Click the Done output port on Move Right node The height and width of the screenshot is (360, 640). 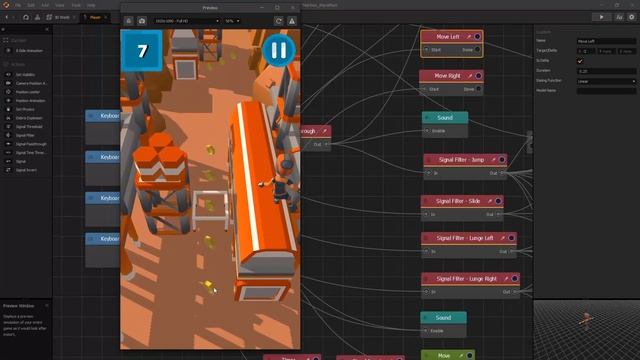coord(478,89)
